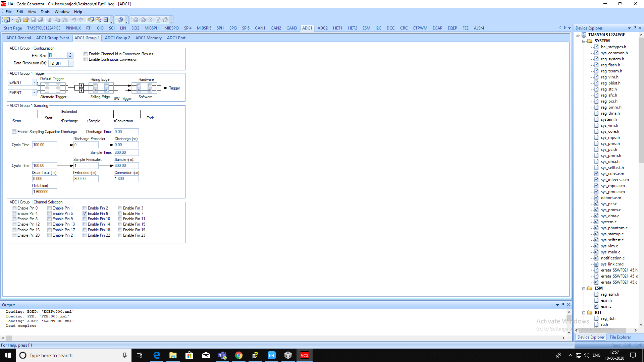644x362 pixels.
Task: Open HCG app in Windows taskbar
Action: pyautogui.click(x=304, y=355)
